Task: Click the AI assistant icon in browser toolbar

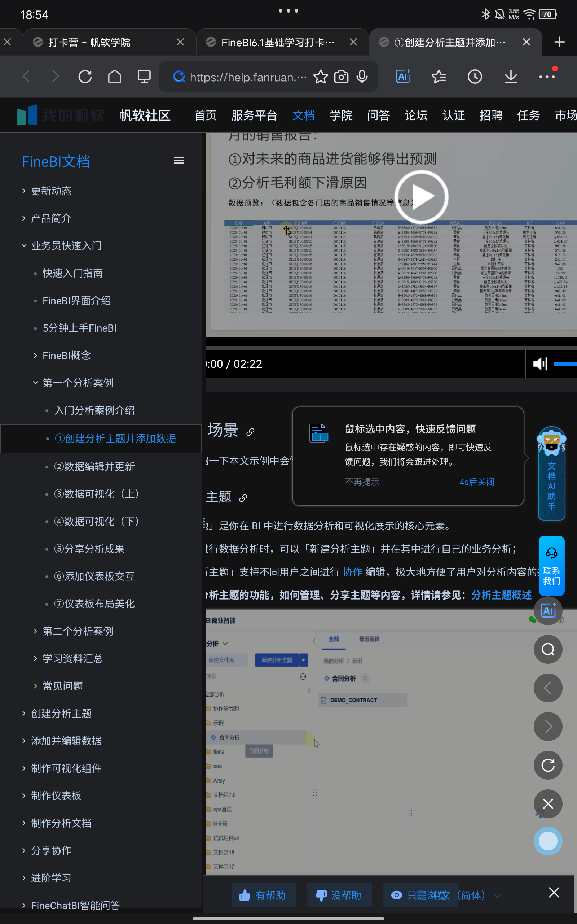Action: (x=402, y=77)
